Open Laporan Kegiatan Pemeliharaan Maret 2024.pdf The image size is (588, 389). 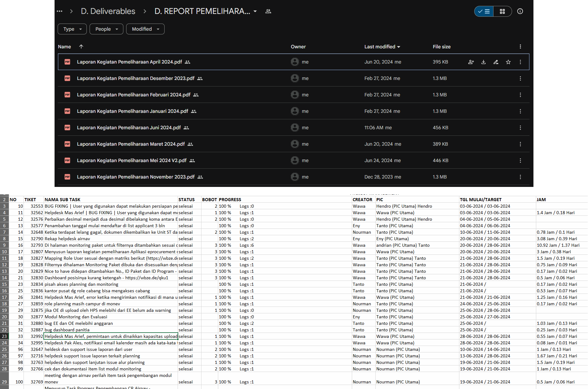[x=130, y=144]
